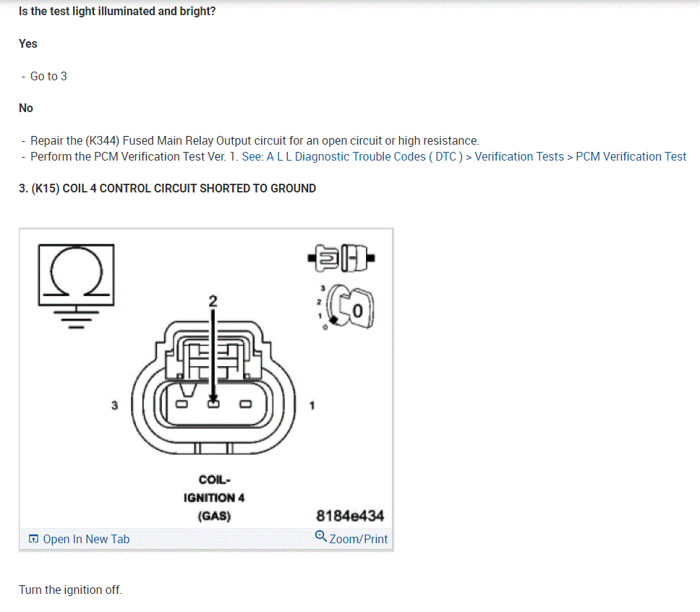
Task: Open the PCM Verification Test link
Action: coord(631,156)
